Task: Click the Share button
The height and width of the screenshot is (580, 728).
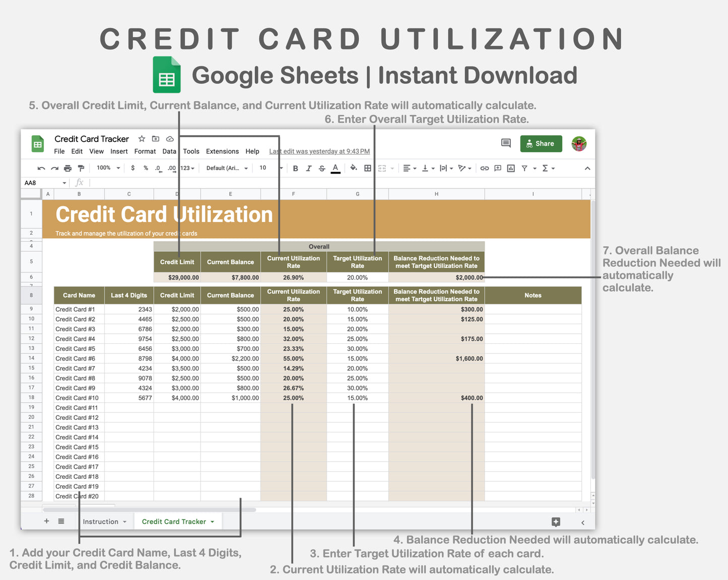Action: tap(541, 143)
